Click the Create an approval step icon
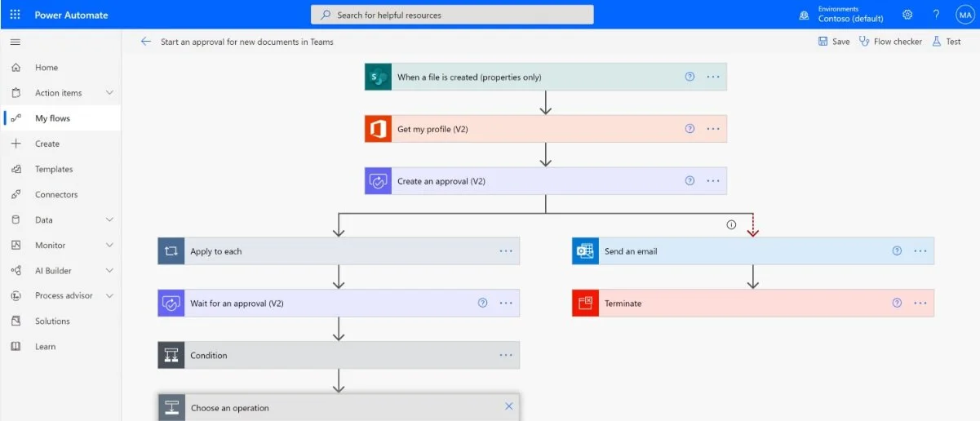The width and height of the screenshot is (980, 421). [378, 181]
